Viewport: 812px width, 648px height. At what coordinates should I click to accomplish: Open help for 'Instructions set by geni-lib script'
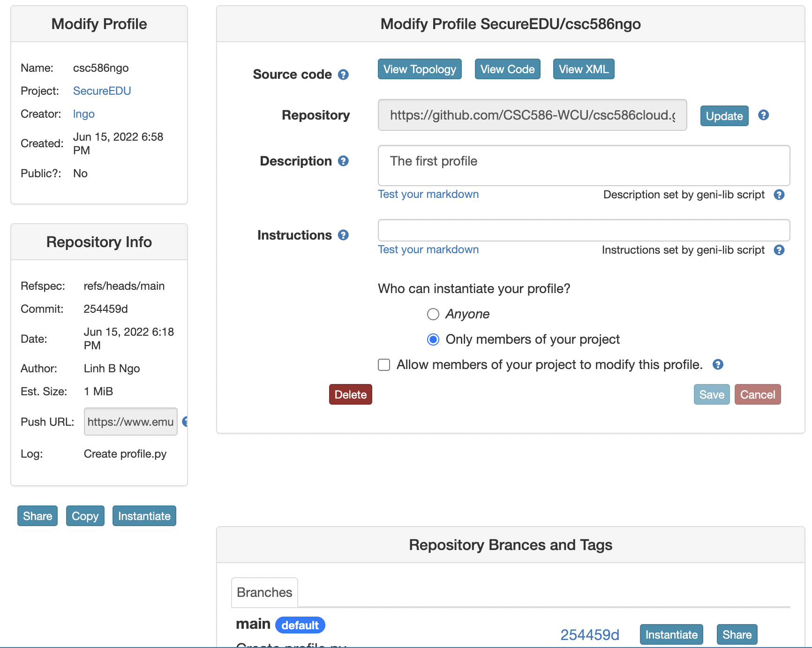[x=780, y=250]
